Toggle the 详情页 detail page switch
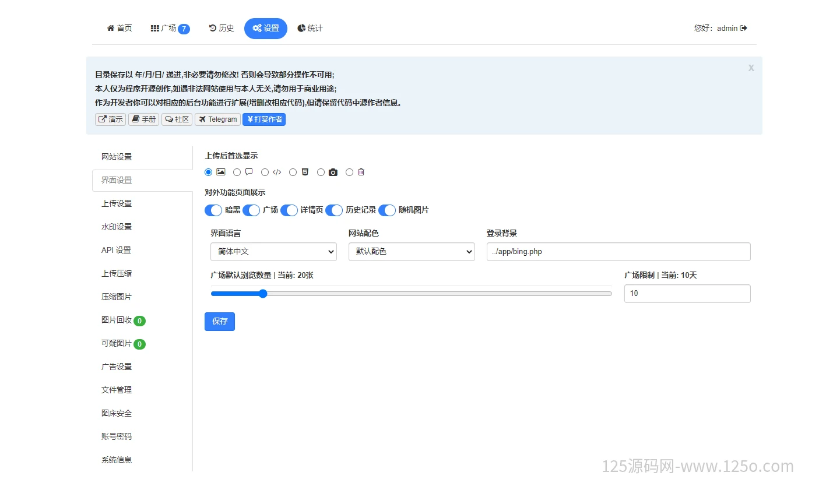This screenshot has height=504, width=826. pyautogui.click(x=289, y=210)
